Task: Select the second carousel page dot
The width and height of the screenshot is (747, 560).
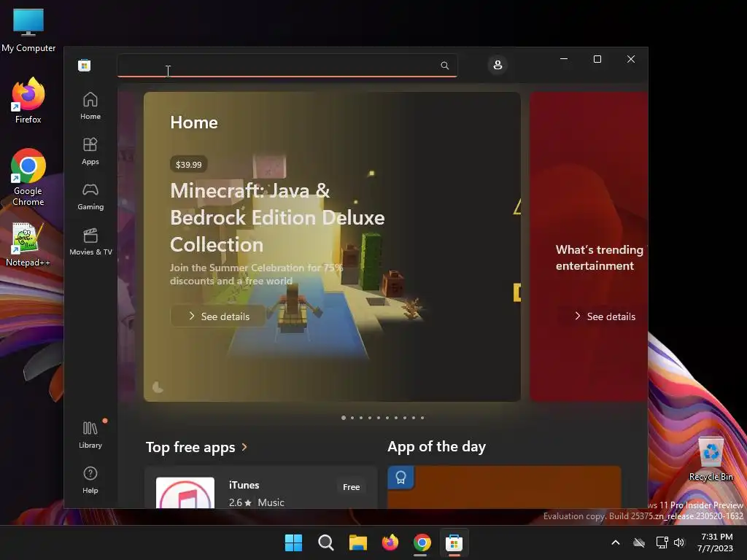Action: click(x=352, y=418)
